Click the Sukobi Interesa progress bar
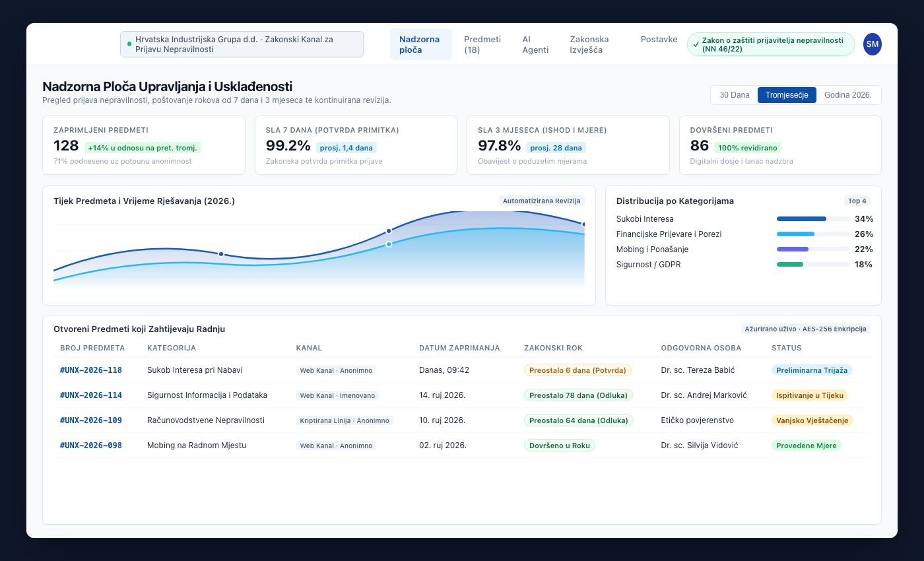 (813, 219)
